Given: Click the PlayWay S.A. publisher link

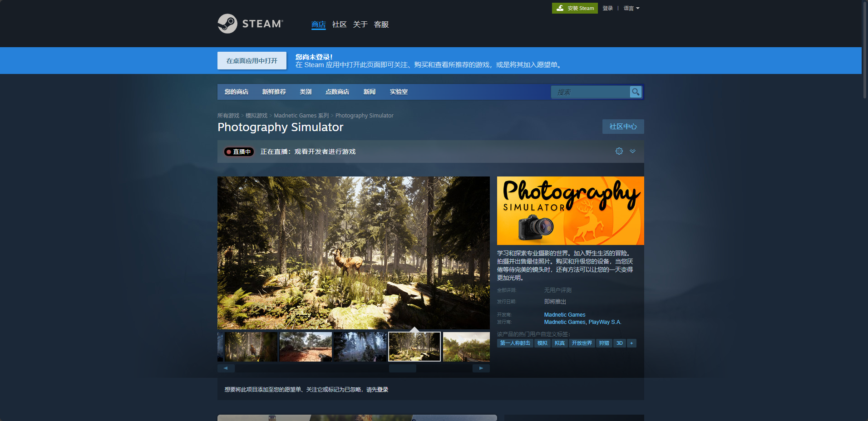Looking at the screenshot, I should click(x=605, y=322).
